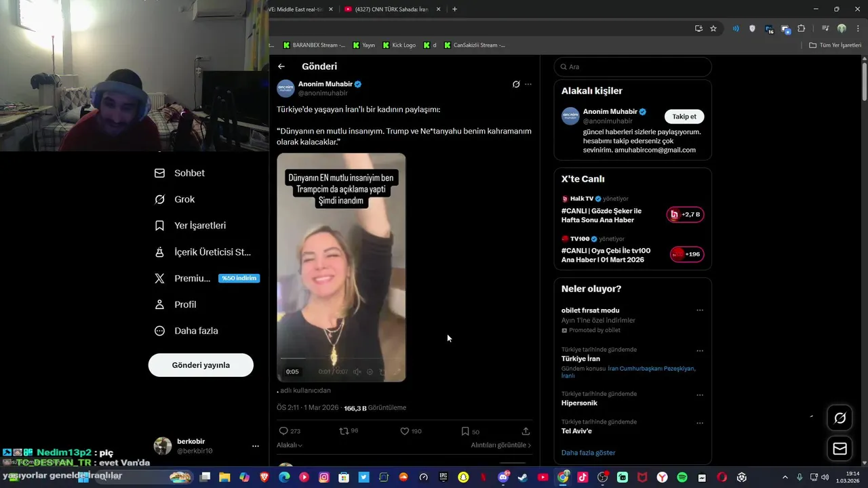Open the three-dot menu of the post

click(528, 84)
